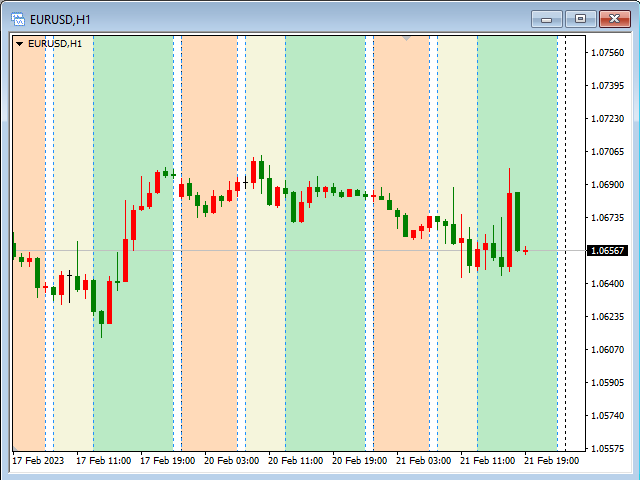Minimize the EURUSD,H1 chart window
Image resolution: width=640 pixels, height=480 pixels.
click(547, 19)
